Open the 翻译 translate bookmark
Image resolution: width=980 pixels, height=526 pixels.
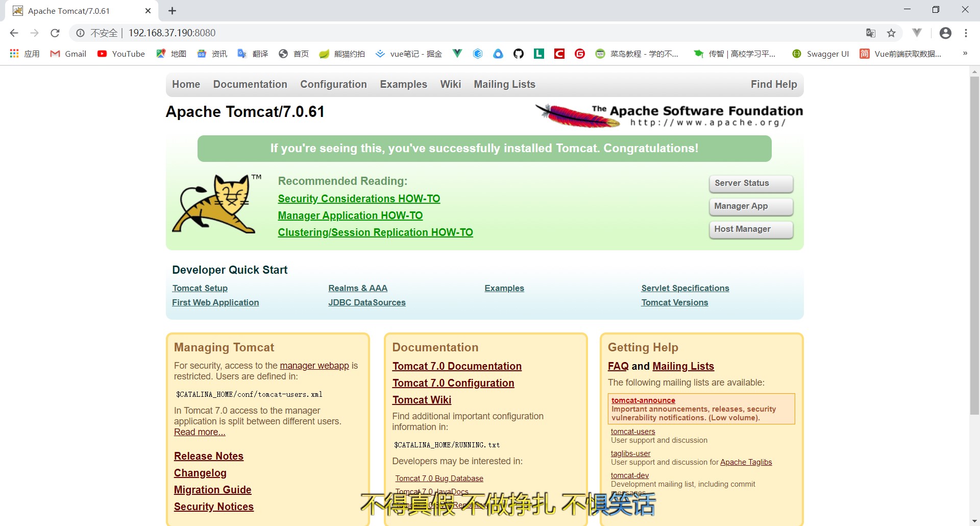click(253, 54)
